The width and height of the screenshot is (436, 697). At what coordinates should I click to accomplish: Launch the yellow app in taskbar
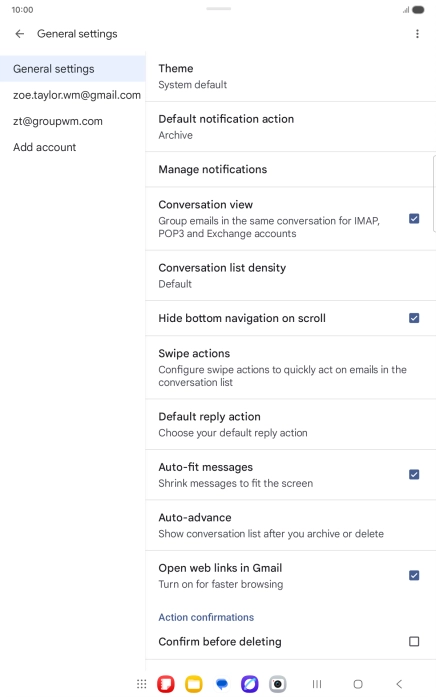tap(194, 684)
